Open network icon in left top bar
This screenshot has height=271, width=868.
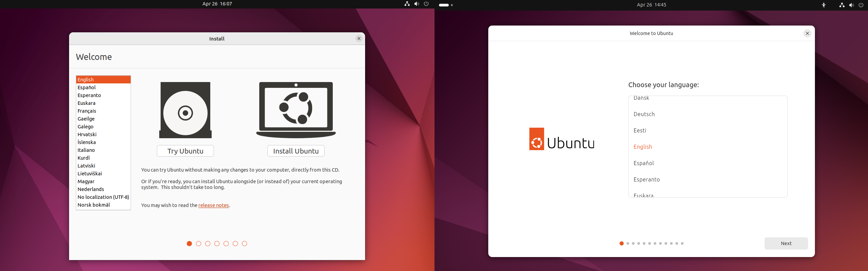(407, 4)
